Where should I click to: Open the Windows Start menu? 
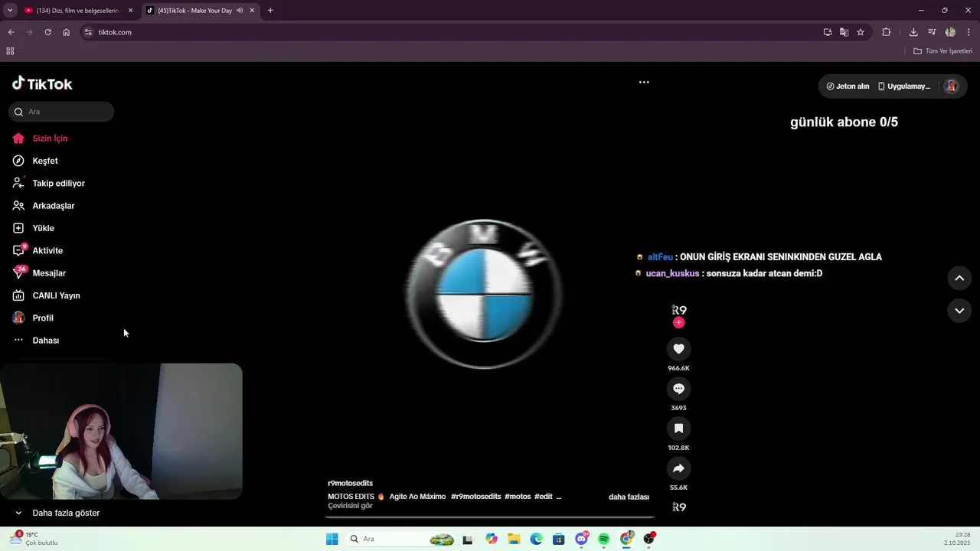(x=332, y=539)
